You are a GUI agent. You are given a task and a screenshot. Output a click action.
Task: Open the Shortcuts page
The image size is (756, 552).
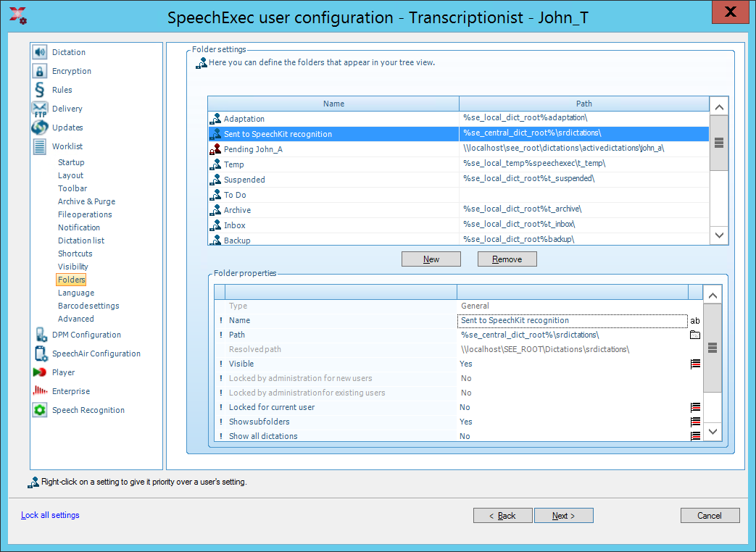(x=75, y=254)
